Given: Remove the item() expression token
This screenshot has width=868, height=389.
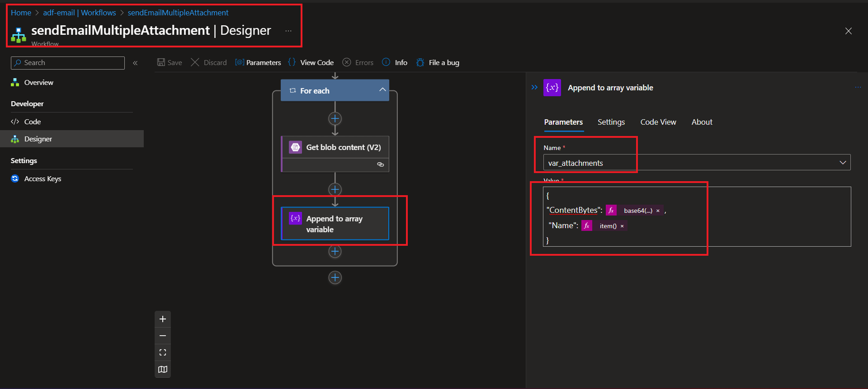Looking at the screenshot, I should coord(622,226).
